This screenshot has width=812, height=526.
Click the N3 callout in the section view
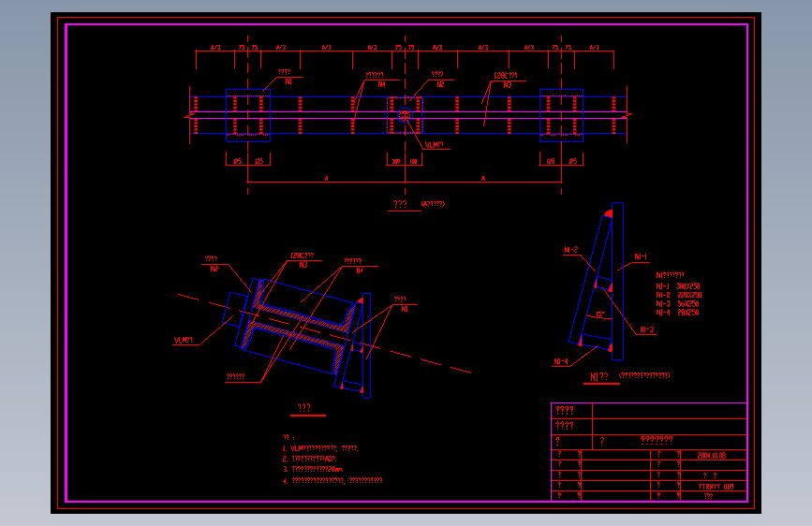[303, 265]
